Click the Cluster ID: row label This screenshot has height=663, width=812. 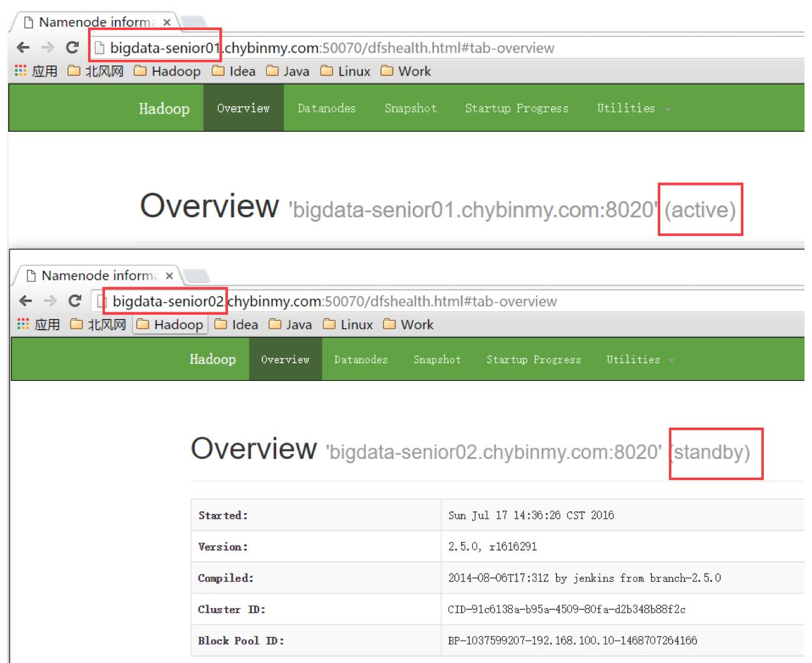(x=232, y=609)
